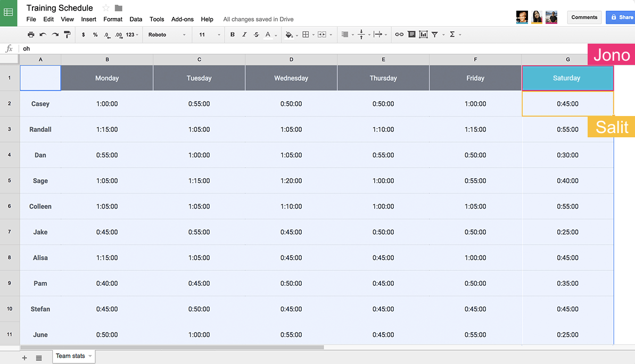The height and width of the screenshot is (364, 635).
Task: Open the Roboto font dropdown
Action: (x=167, y=35)
